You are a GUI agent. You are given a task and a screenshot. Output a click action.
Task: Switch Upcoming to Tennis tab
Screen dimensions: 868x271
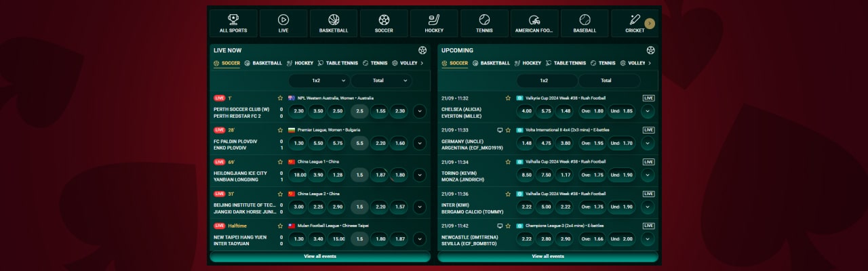pyautogui.click(x=603, y=63)
